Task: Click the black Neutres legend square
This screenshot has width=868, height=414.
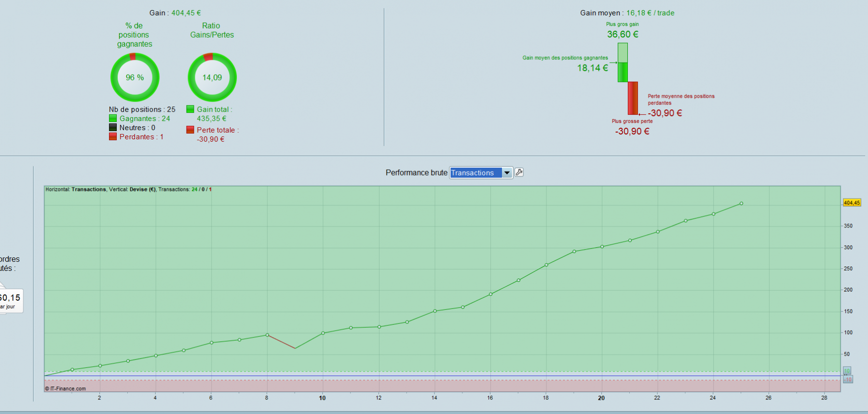Action: (x=113, y=127)
